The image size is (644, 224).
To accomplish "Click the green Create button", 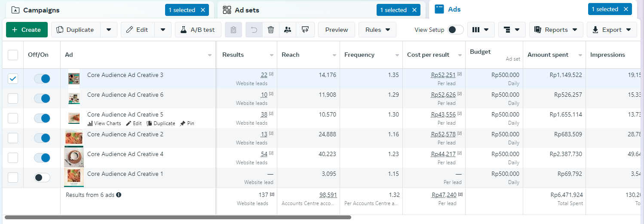I will click(26, 30).
